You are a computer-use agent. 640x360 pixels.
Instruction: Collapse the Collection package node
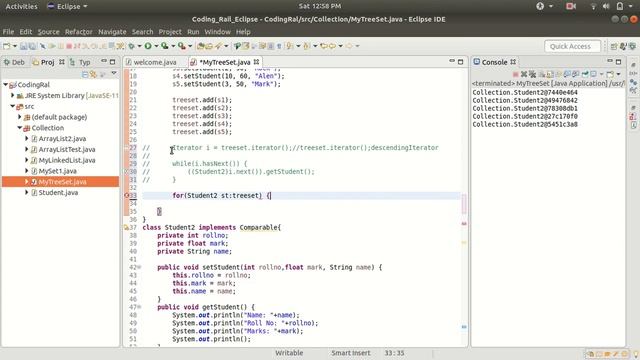(19, 128)
